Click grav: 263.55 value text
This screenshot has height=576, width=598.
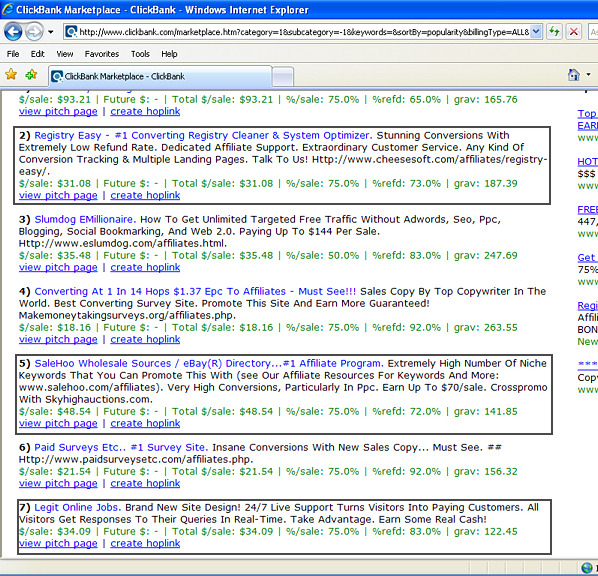point(485,328)
